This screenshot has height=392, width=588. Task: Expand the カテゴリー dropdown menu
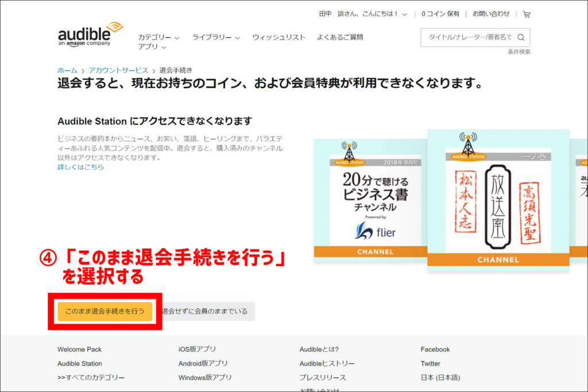click(158, 37)
